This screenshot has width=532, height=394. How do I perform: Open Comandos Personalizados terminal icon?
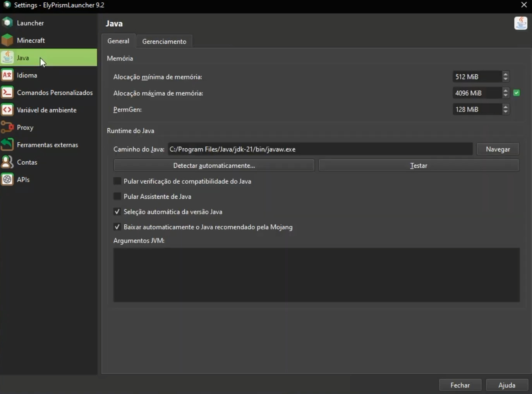[7, 92]
